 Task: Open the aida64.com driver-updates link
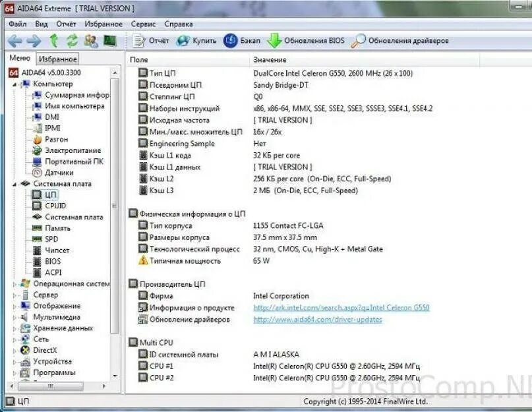pyautogui.click(x=318, y=320)
